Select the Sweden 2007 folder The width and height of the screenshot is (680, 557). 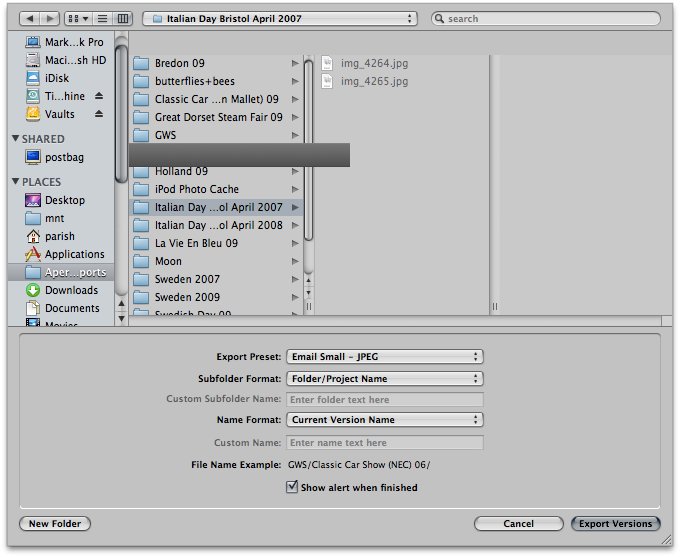pos(216,279)
